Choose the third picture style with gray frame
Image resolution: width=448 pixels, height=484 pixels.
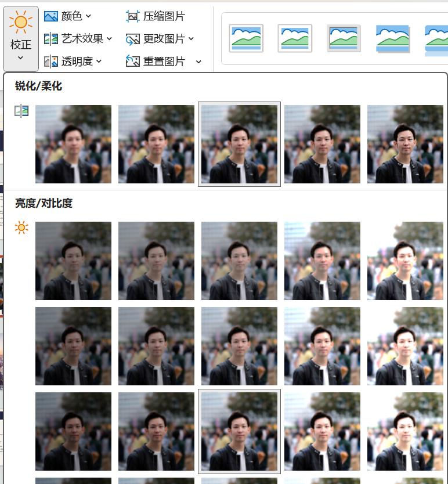344,38
